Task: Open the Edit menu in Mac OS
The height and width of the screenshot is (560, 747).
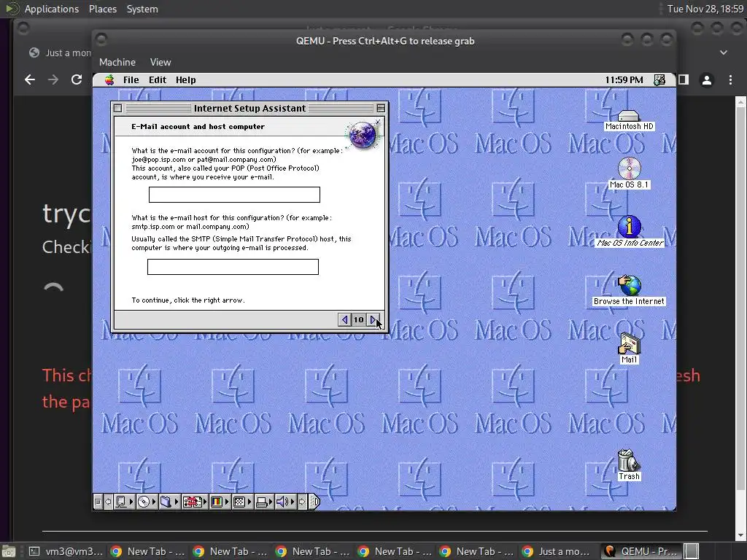Action: coord(158,80)
